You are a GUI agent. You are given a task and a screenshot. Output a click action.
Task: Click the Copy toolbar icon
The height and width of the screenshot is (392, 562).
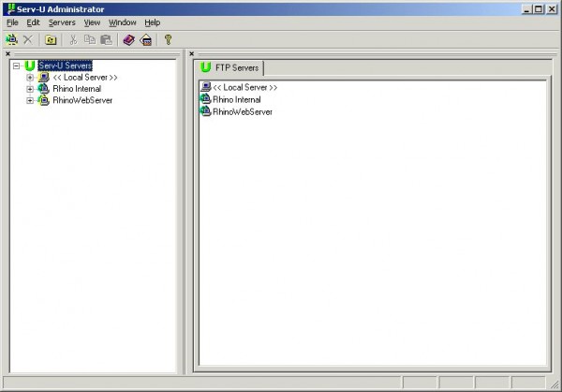(x=90, y=39)
